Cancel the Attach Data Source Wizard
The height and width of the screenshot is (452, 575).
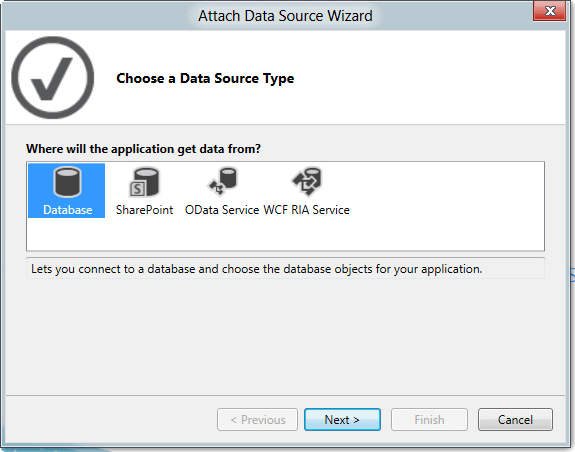(515, 419)
